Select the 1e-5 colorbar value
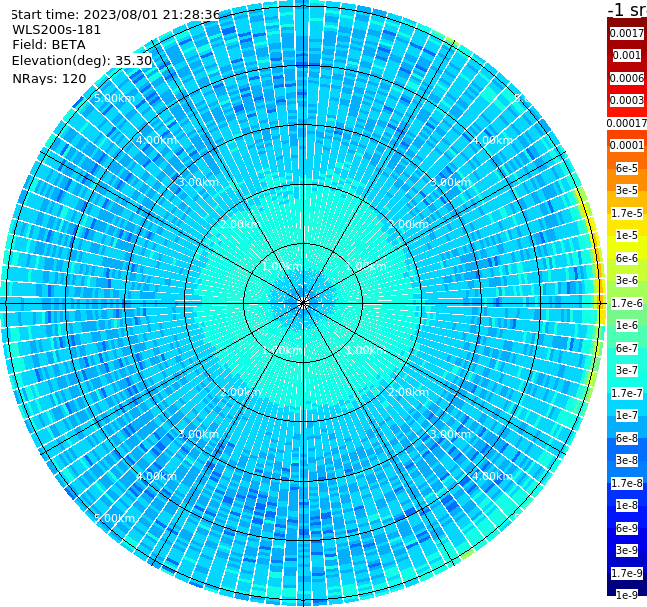Image resolution: width=647 pixels, height=607 pixels. (627, 235)
